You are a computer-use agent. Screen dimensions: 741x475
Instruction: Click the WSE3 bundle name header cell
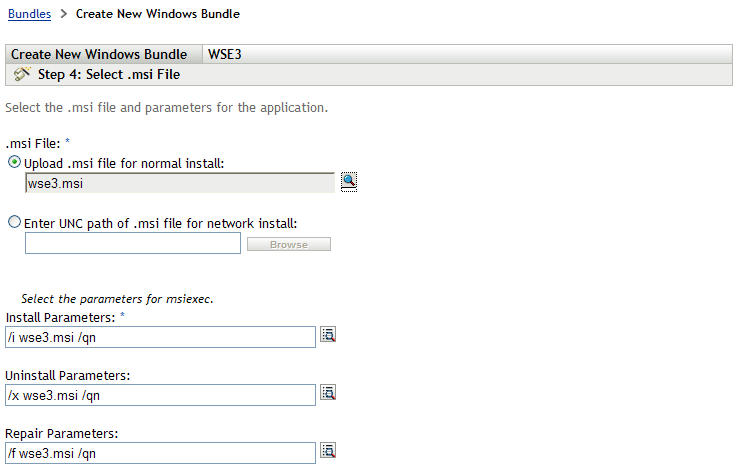pos(225,54)
